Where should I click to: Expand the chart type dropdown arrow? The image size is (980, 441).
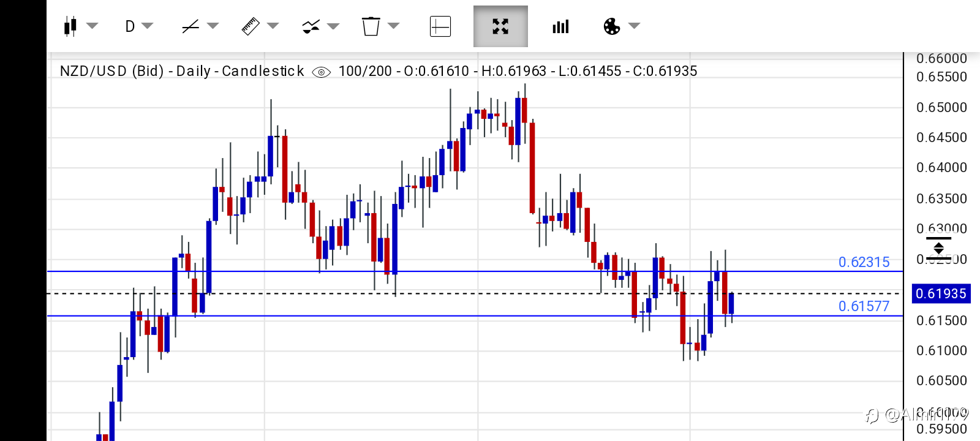[92, 26]
